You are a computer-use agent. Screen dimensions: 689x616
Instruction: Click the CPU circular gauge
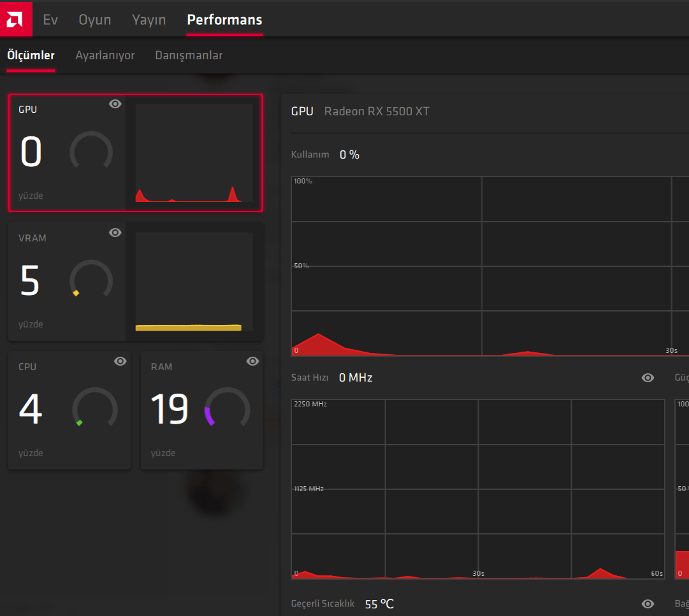[95, 408]
